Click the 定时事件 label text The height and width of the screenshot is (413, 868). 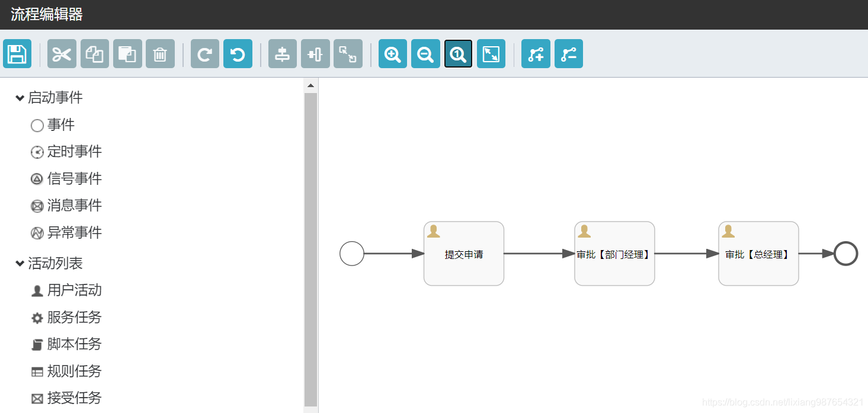tap(75, 152)
